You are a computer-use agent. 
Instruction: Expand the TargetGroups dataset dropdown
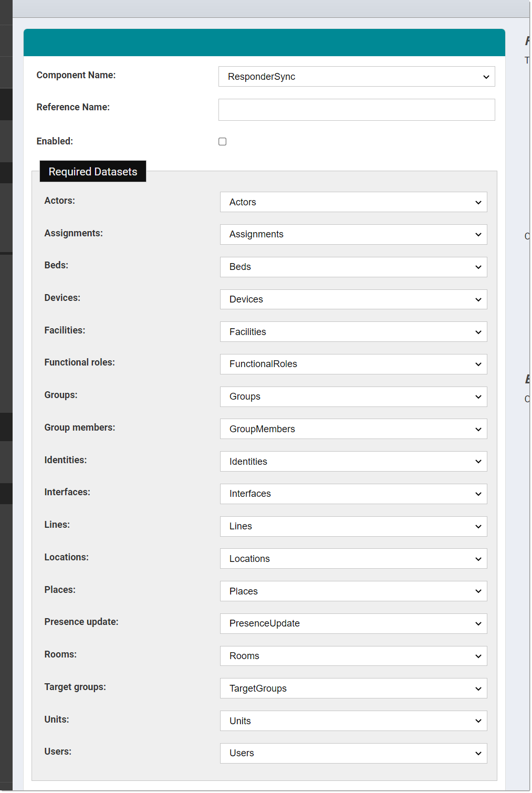[x=353, y=688]
